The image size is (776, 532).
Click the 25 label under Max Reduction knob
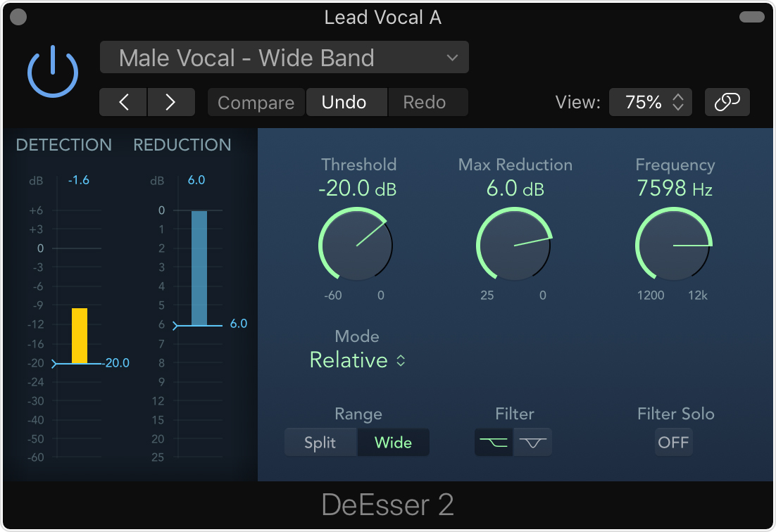coord(487,296)
